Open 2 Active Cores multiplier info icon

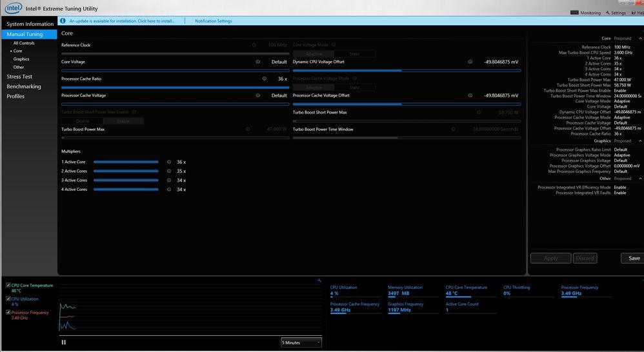click(x=169, y=171)
